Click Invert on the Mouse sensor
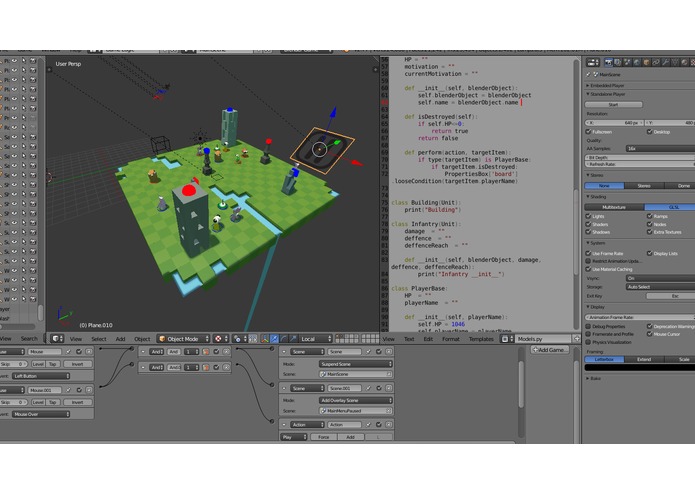Viewport: 695px width, 494px height. point(77,364)
